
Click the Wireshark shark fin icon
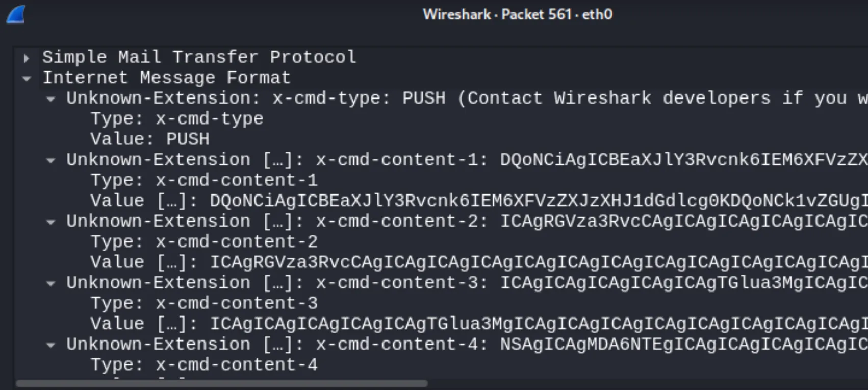(x=15, y=14)
